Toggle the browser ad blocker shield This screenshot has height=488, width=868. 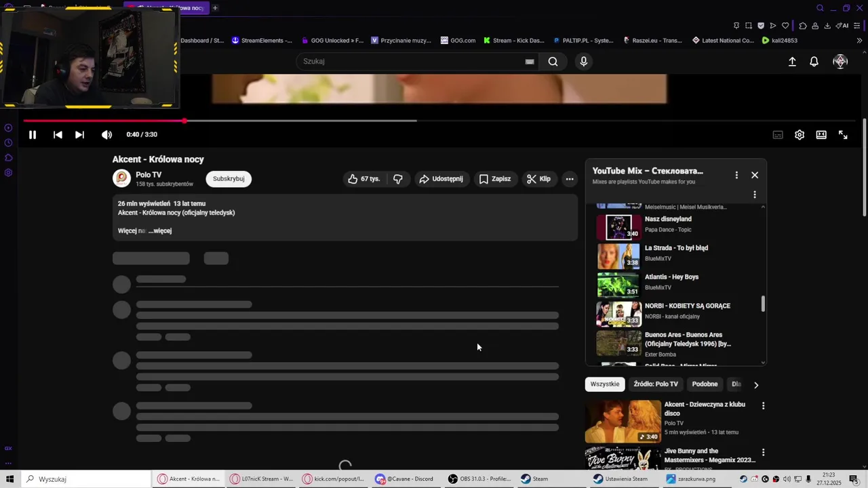(761, 26)
